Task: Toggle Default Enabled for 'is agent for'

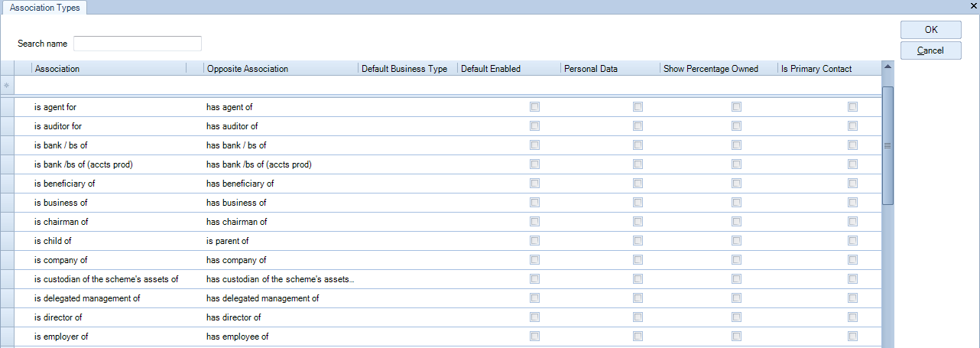Action: 534,107
